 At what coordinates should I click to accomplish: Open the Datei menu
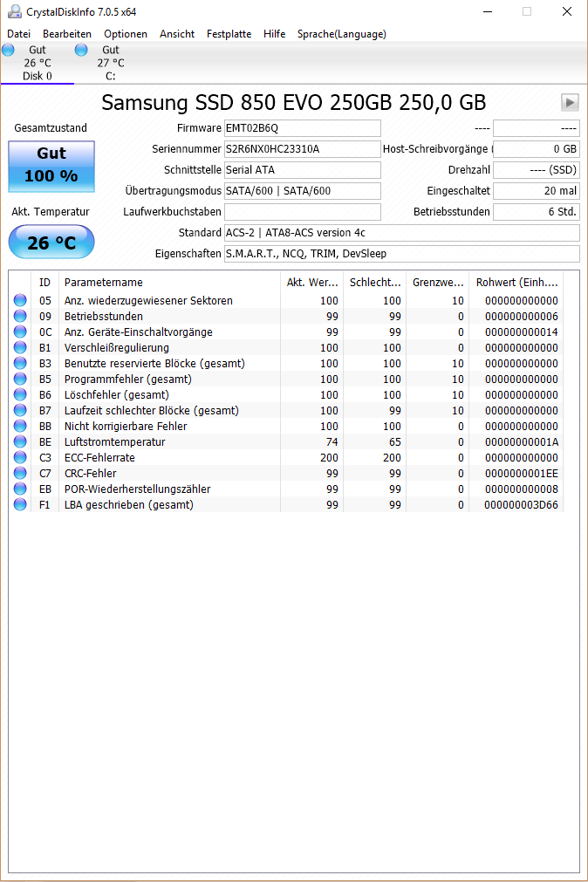[x=18, y=34]
